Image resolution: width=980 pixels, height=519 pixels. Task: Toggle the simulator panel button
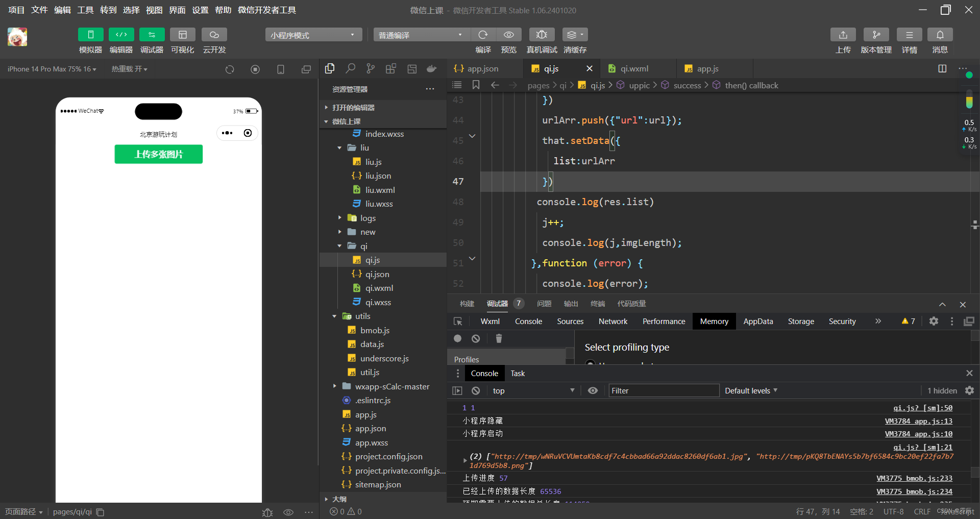[90, 35]
